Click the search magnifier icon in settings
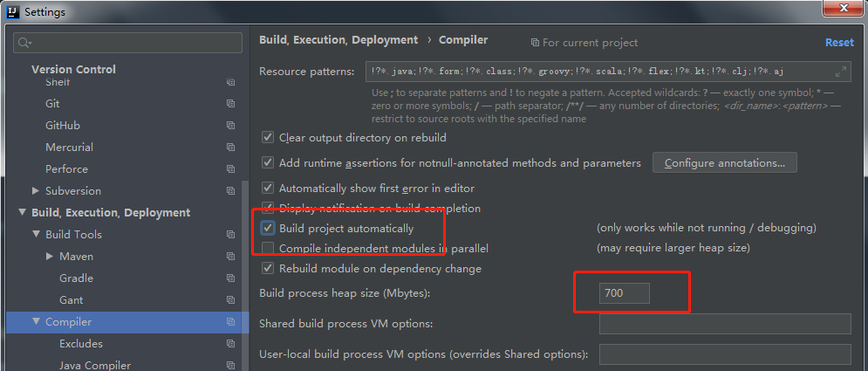This screenshot has width=868, height=371. [x=24, y=43]
